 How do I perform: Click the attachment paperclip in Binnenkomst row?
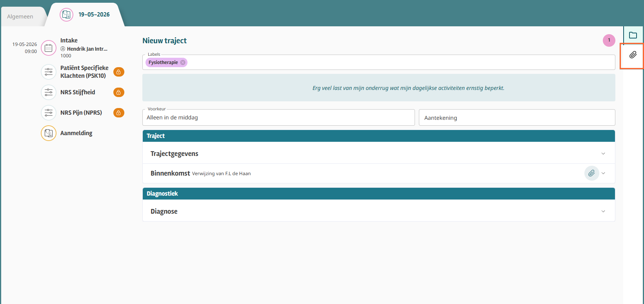tap(591, 173)
